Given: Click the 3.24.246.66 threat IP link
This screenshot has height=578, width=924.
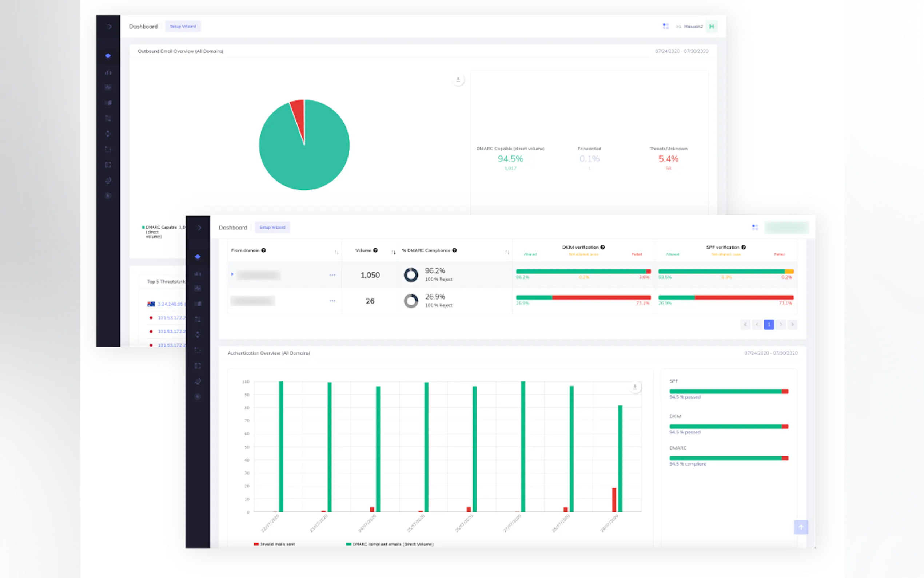Looking at the screenshot, I should pyautogui.click(x=170, y=304).
